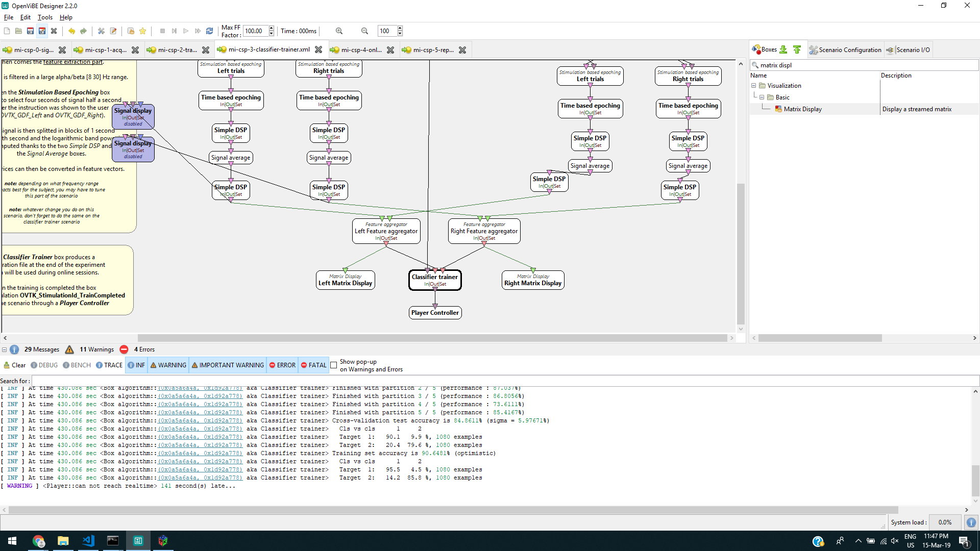Select the Right Matrix Display box

coord(533,280)
